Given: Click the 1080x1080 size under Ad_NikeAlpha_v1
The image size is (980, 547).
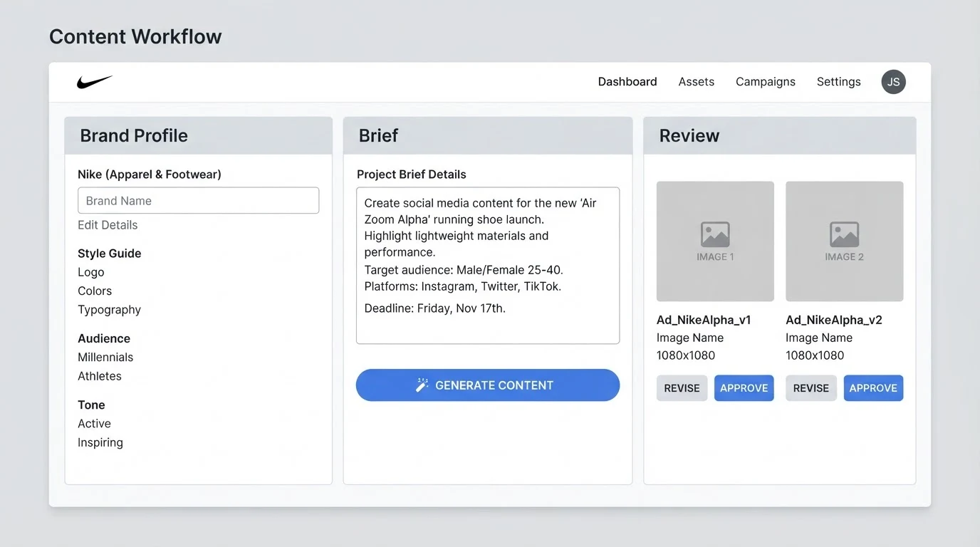Looking at the screenshot, I should [686, 355].
